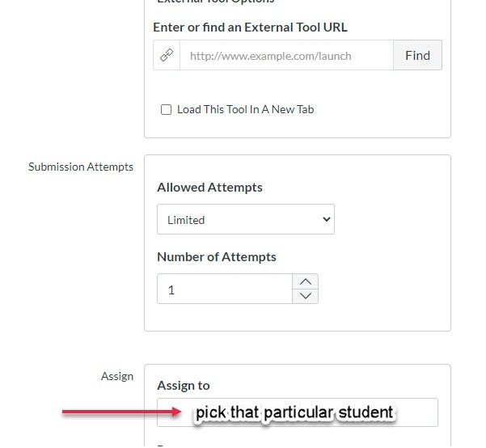
Task: Click the chain link icon beside URL field
Action: click(166, 56)
